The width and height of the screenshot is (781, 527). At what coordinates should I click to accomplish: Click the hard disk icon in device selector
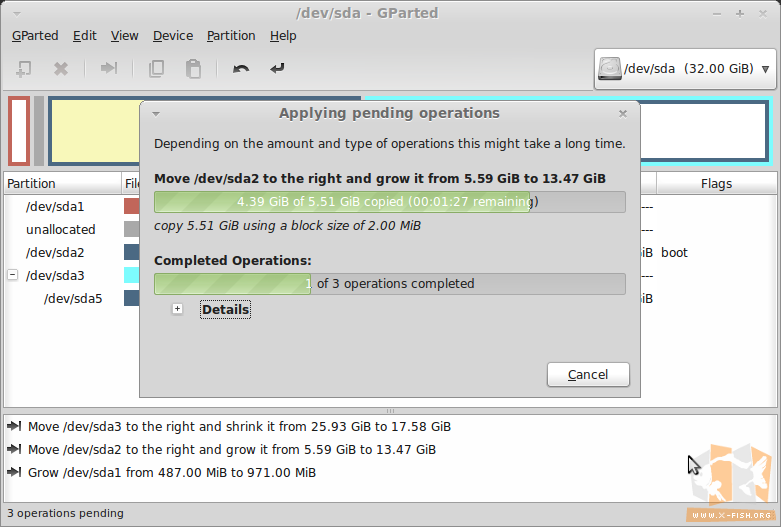pyautogui.click(x=610, y=68)
